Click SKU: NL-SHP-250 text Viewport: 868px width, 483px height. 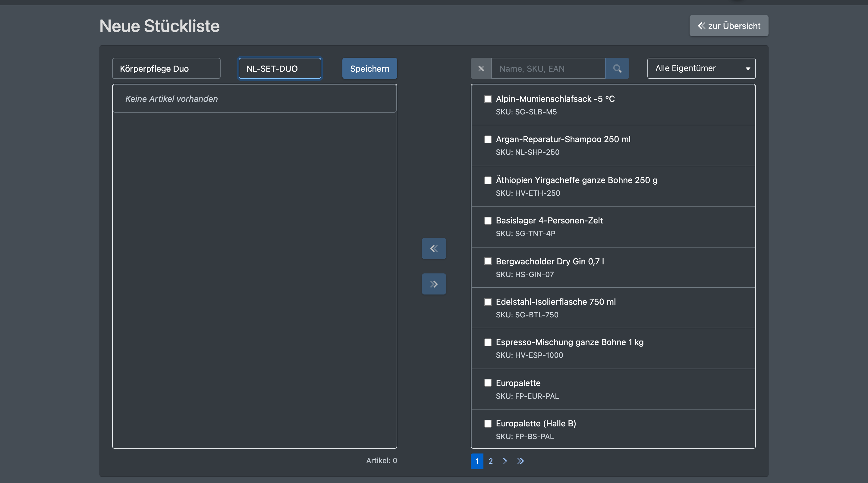(x=527, y=152)
